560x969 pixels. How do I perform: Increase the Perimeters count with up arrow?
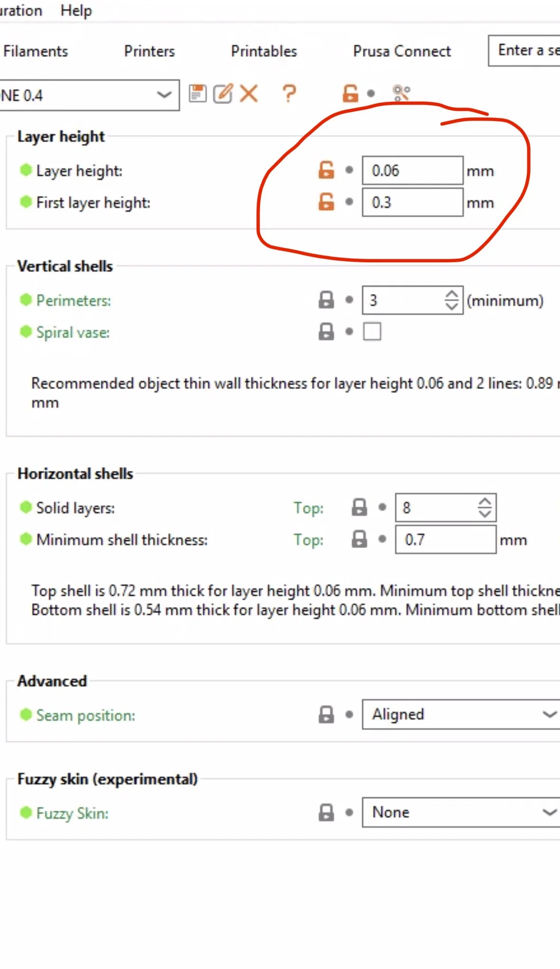click(x=452, y=295)
